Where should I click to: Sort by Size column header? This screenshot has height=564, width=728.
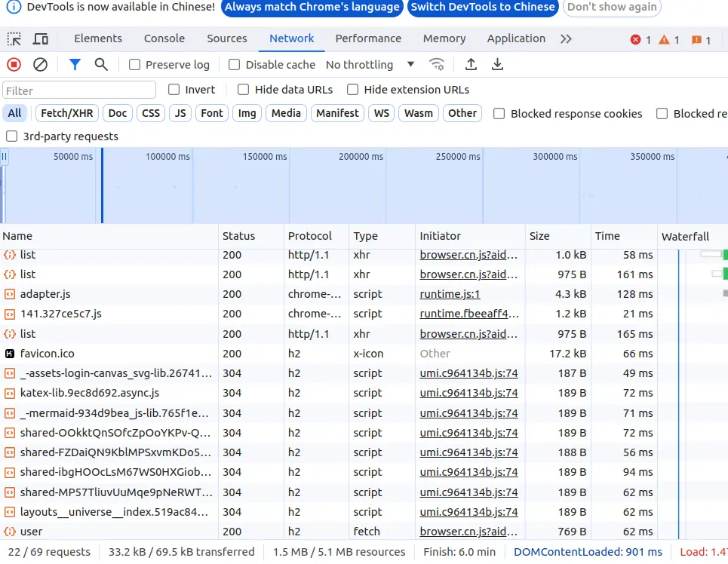tap(558, 236)
